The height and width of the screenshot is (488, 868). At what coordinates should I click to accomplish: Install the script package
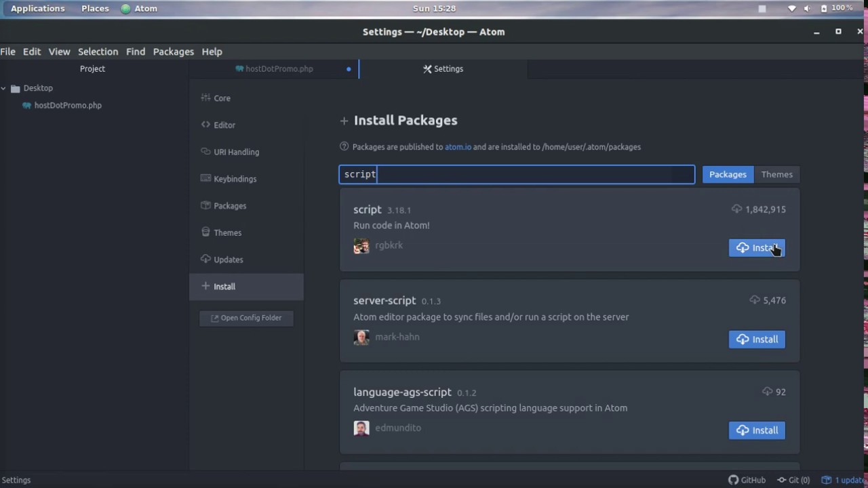click(757, 248)
